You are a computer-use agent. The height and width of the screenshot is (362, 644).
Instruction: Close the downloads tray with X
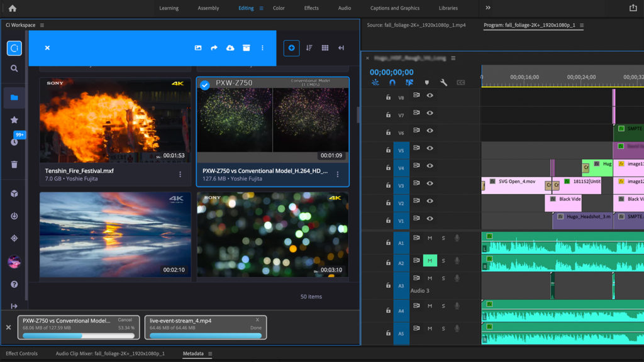point(8,327)
